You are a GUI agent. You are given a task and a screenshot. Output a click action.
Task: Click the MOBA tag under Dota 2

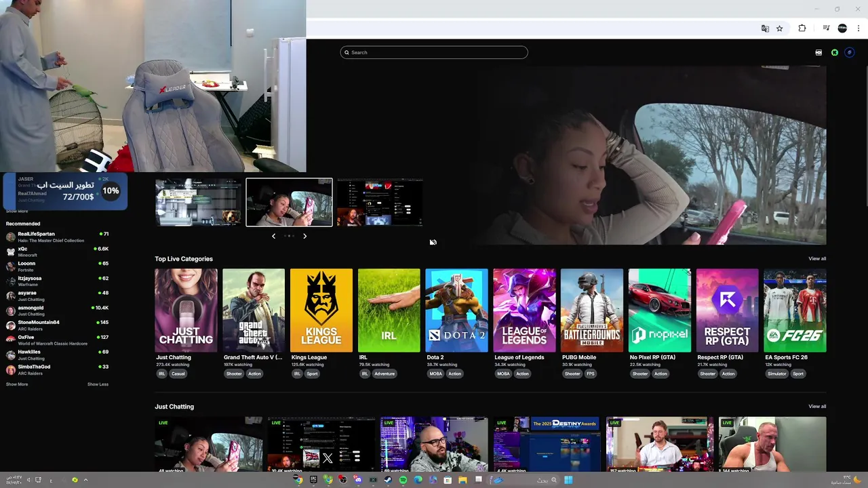[x=435, y=373]
